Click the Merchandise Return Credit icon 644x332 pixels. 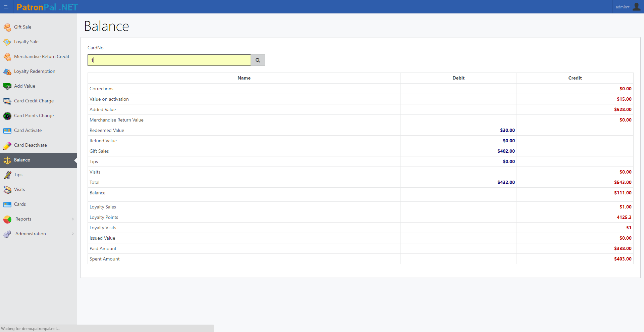pos(7,57)
